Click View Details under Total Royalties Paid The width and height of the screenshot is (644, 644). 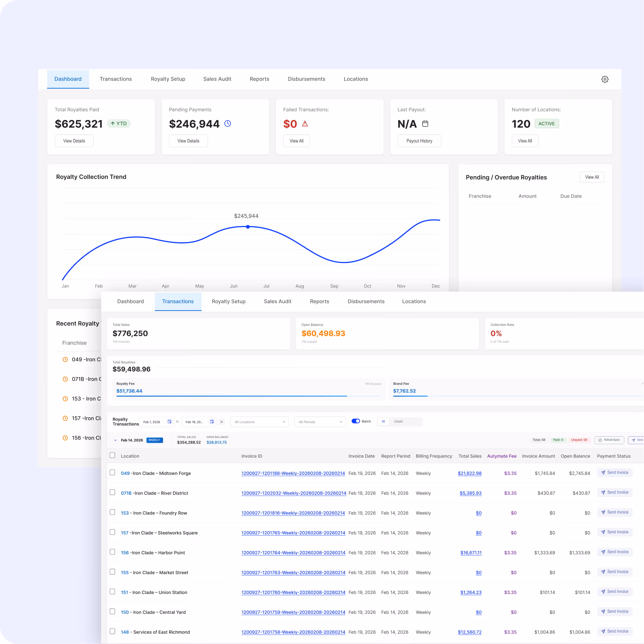tap(74, 141)
